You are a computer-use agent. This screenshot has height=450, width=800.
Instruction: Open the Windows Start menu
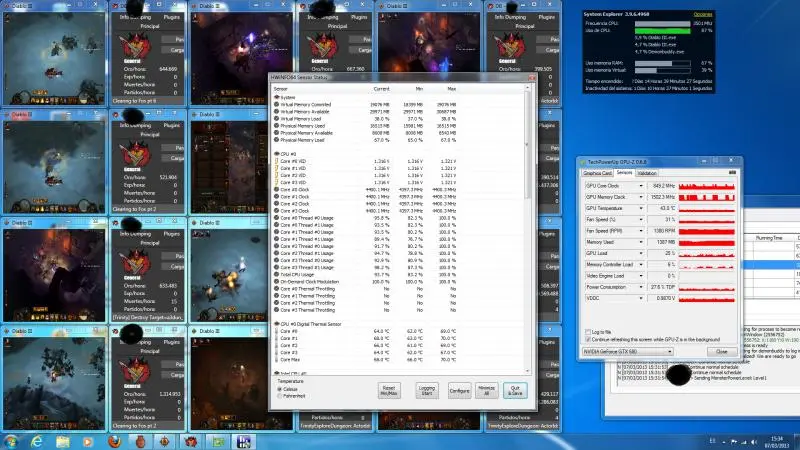click(10, 441)
